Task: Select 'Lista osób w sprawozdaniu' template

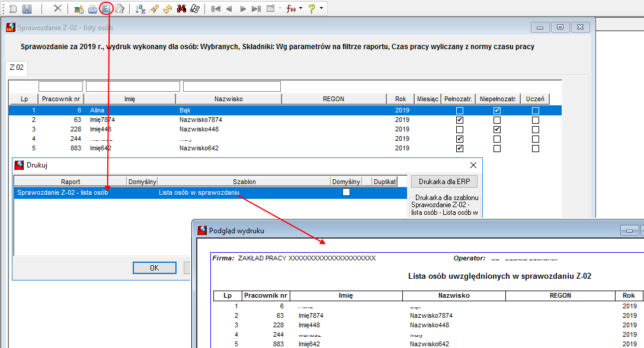Action: pyautogui.click(x=199, y=192)
